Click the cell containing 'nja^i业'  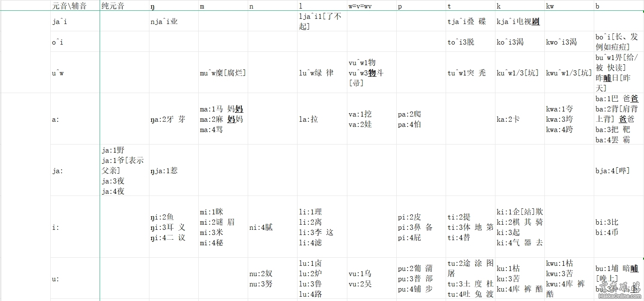[x=173, y=22]
